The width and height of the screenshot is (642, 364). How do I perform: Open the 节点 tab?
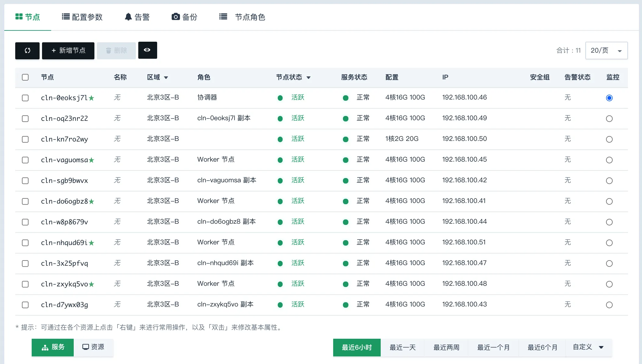point(28,17)
